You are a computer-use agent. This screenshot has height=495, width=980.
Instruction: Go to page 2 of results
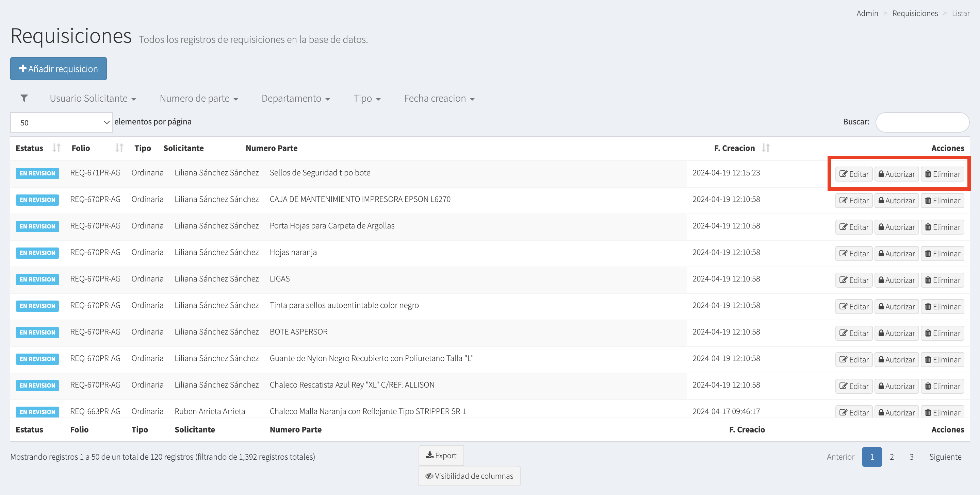[892, 457]
